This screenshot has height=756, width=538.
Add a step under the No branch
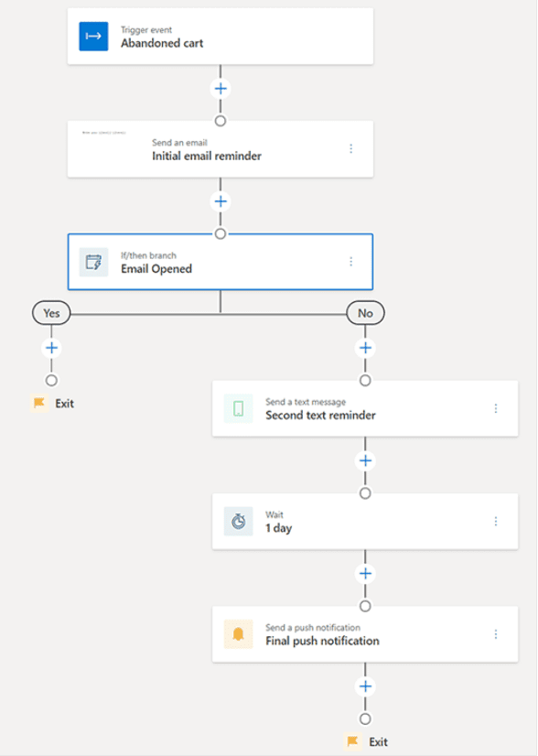[x=365, y=348]
